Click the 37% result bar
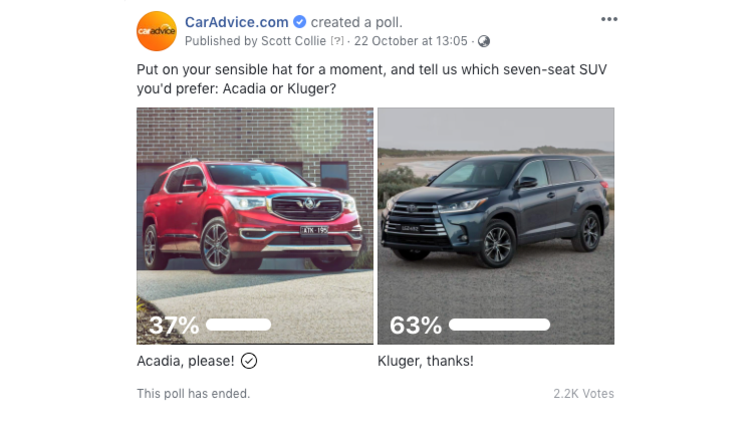 pos(238,324)
